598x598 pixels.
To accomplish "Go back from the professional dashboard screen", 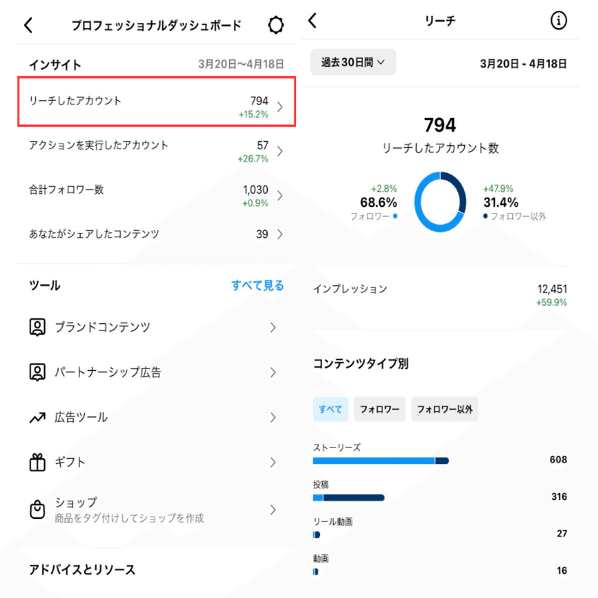I will coord(28,26).
